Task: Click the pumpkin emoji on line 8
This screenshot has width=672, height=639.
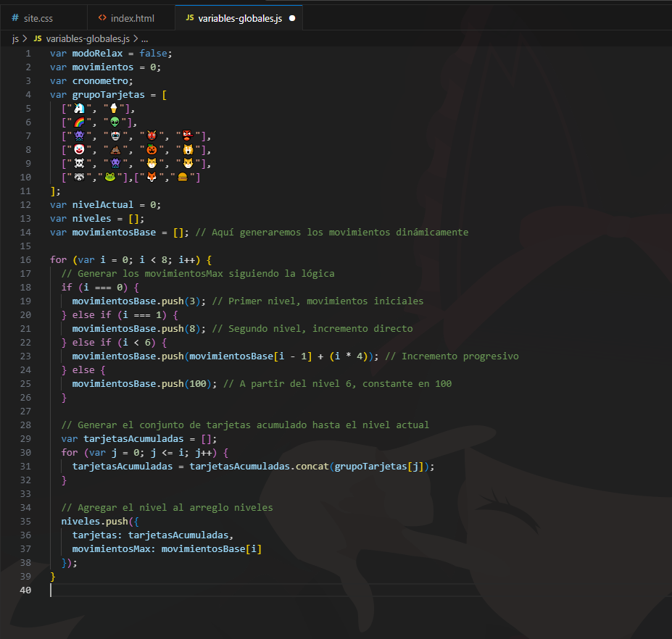Action: [x=151, y=150]
